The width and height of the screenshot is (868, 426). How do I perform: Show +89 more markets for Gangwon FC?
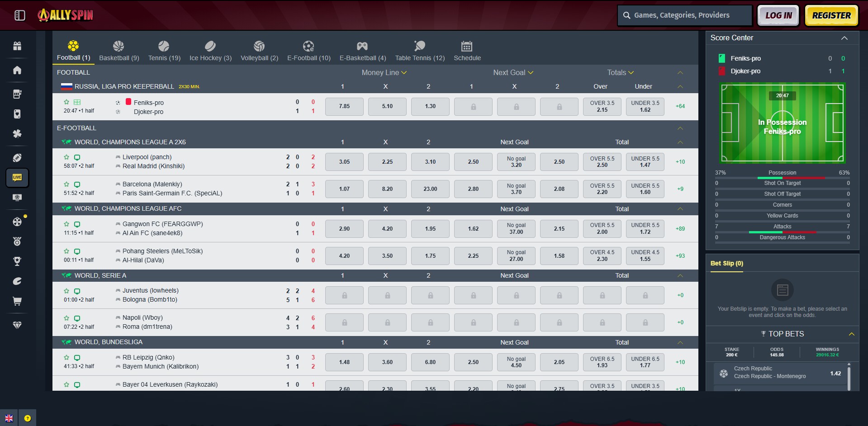pyautogui.click(x=680, y=229)
